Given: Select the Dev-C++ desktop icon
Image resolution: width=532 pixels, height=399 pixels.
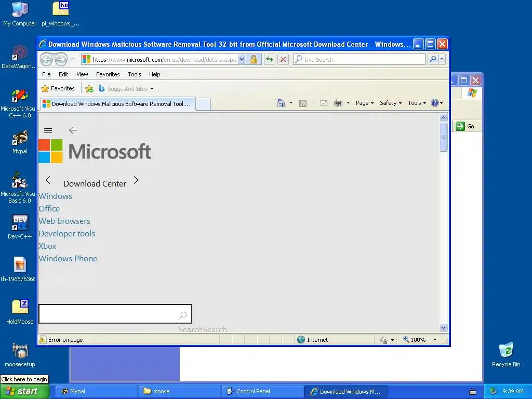Looking at the screenshot, I should 20,227.
